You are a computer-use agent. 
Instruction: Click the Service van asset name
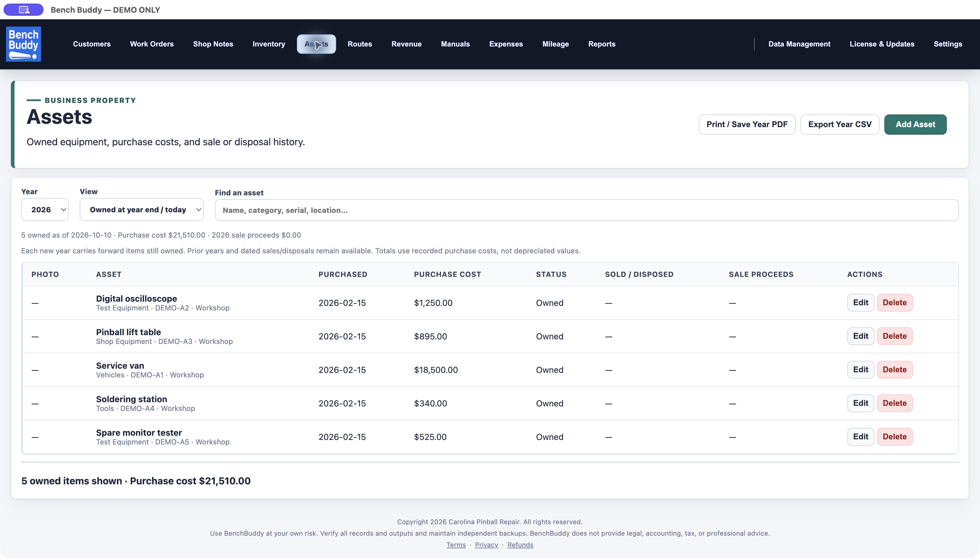coord(120,366)
